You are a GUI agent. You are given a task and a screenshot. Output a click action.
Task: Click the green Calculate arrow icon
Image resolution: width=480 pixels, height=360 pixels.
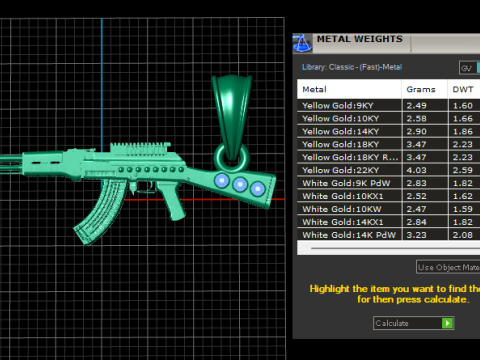coord(447,323)
